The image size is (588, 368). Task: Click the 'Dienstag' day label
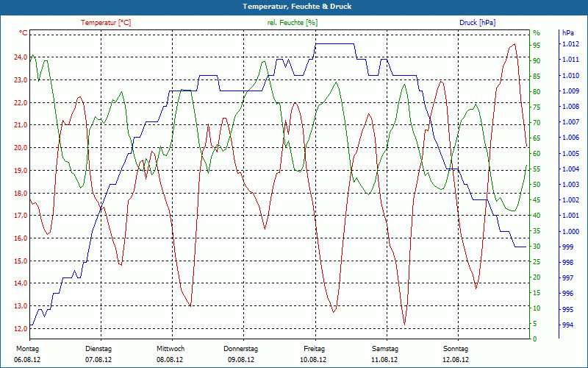click(x=98, y=349)
